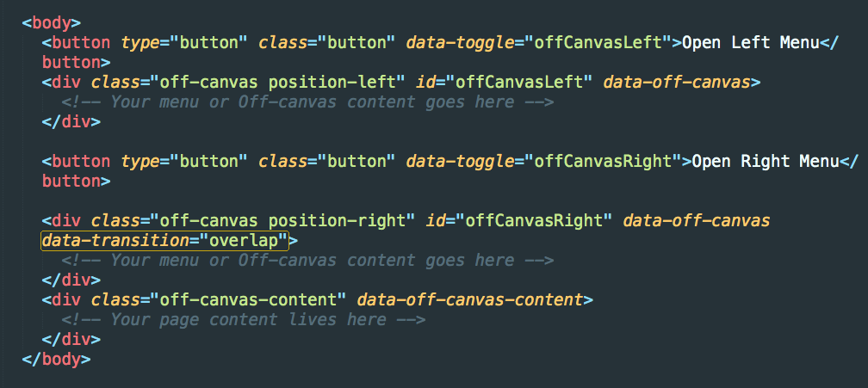Place cursor in "Open Left Menu" text

pos(749,42)
